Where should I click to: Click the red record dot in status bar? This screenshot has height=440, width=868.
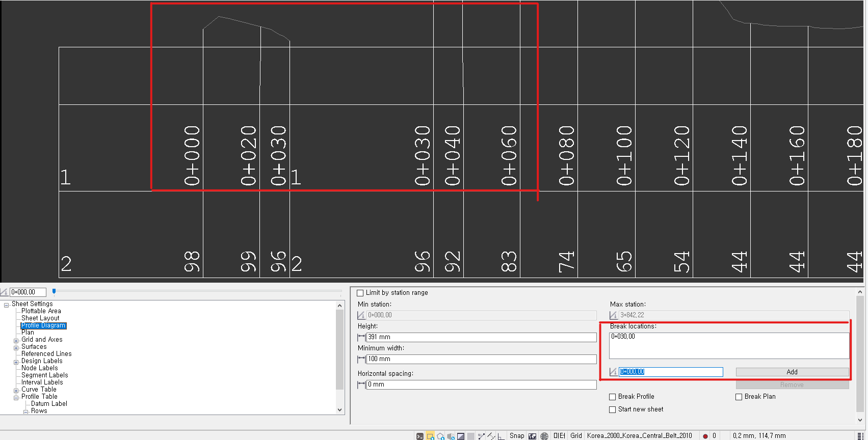pyautogui.click(x=705, y=436)
